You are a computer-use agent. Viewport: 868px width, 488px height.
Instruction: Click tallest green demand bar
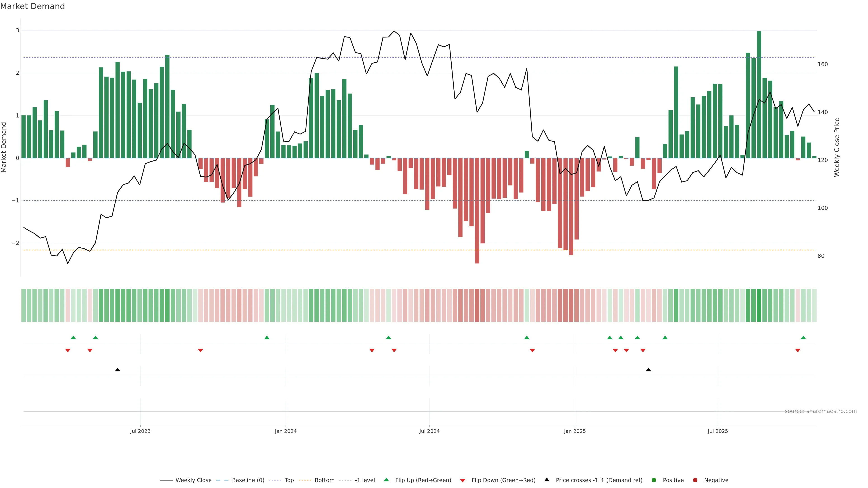[759, 94]
